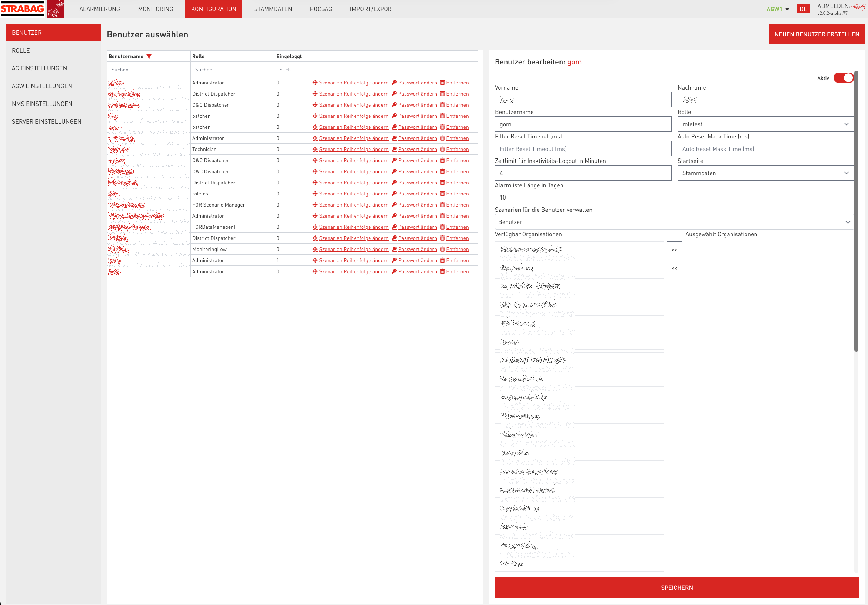Select the DE language badge

pyautogui.click(x=804, y=9)
